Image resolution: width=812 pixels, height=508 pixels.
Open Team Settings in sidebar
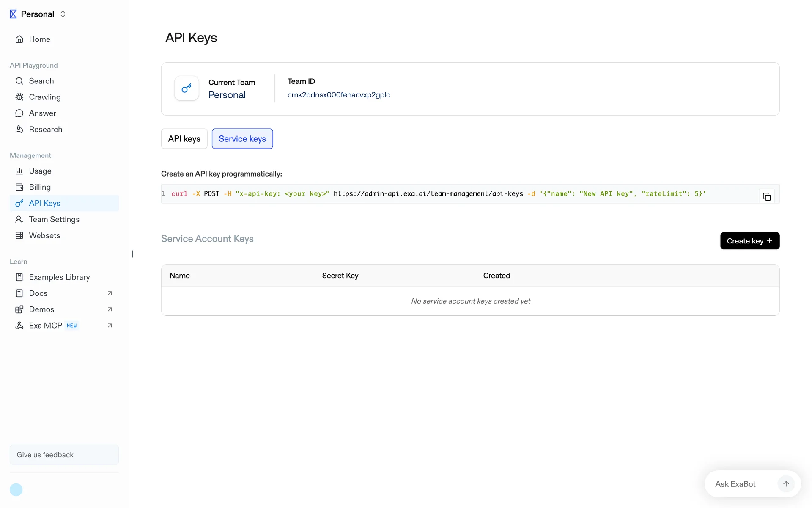click(x=54, y=219)
